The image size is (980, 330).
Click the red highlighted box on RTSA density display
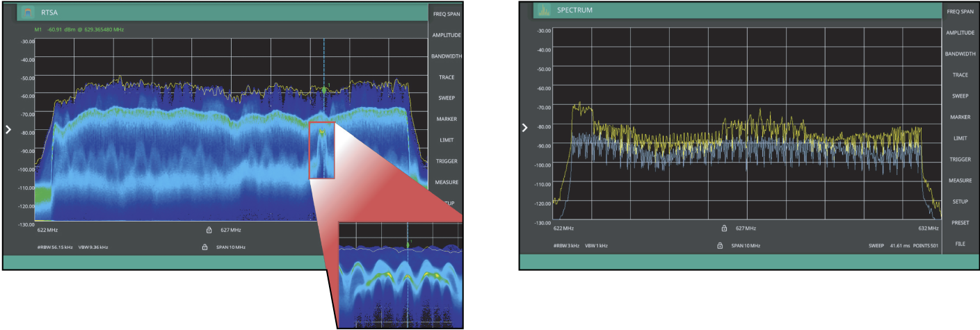click(x=322, y=150)
